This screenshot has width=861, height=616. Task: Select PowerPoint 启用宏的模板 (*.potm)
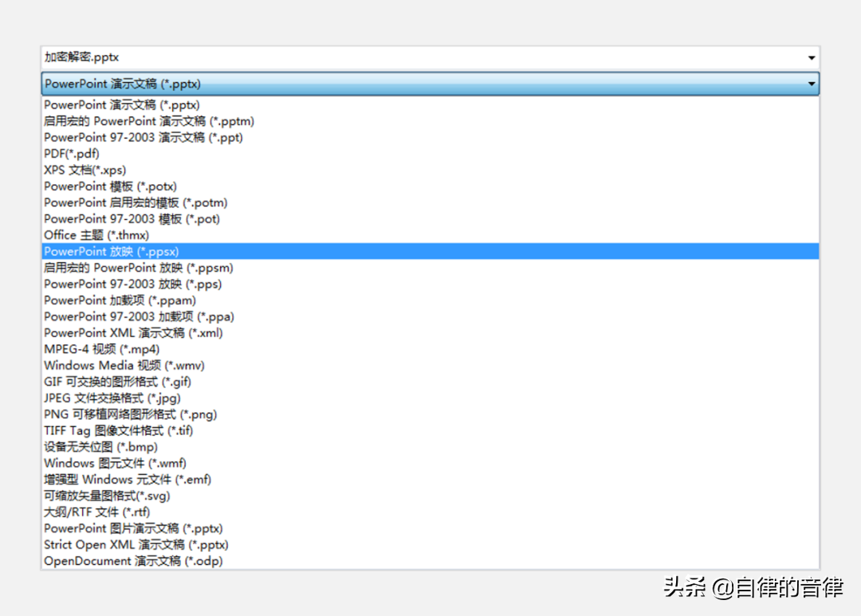(431, 202)
